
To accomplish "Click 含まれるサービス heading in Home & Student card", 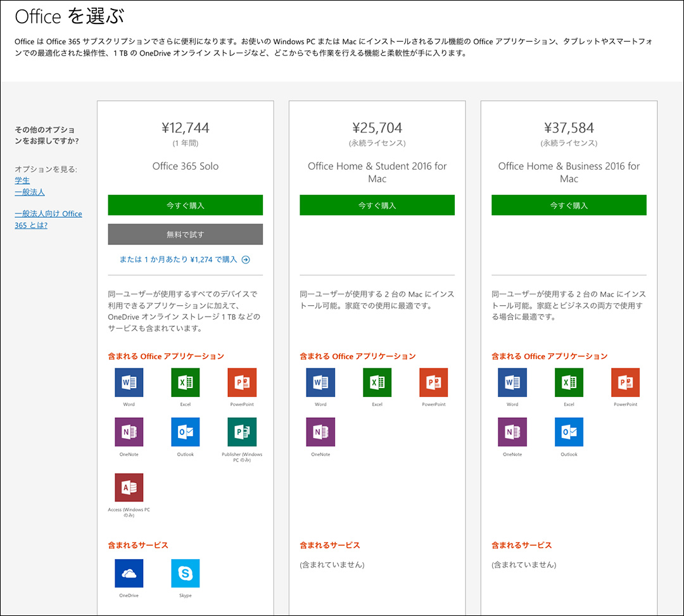I will click(330, 545).
